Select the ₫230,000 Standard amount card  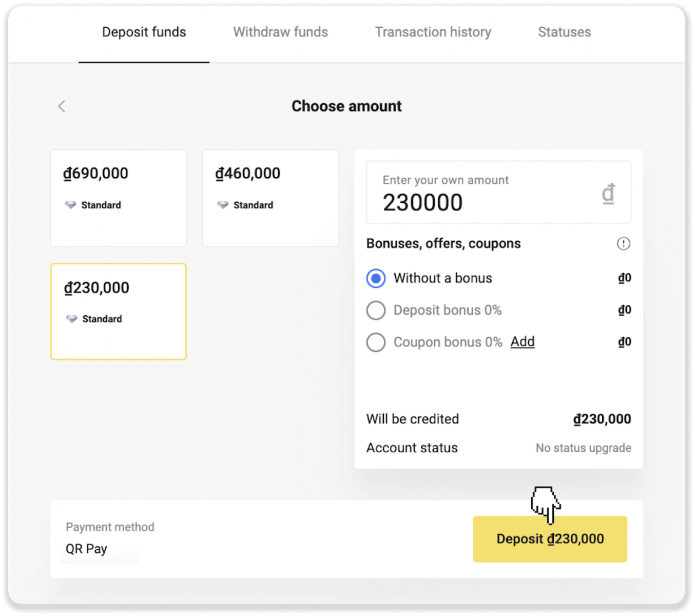(119, 312)
